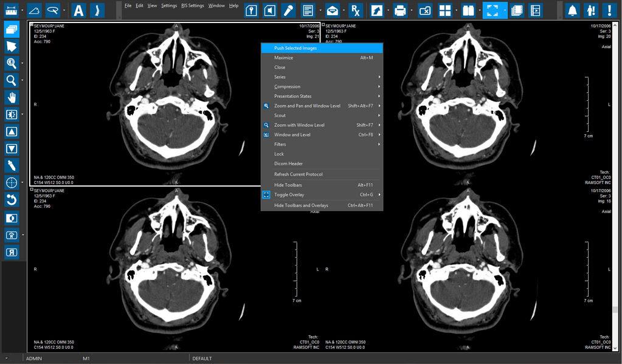Select the text annotation 'A' tool
622x364 pixels.
[78, 10]
